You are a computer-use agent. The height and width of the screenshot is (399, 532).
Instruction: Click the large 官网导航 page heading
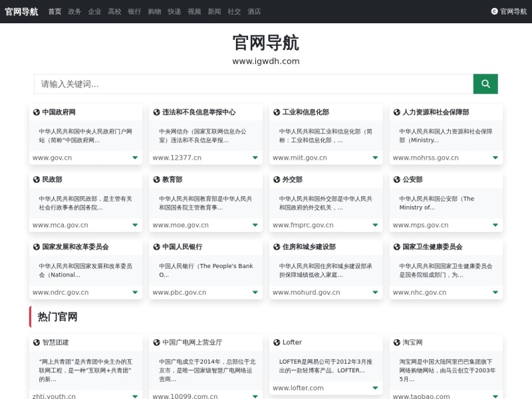tap(266, 43)
